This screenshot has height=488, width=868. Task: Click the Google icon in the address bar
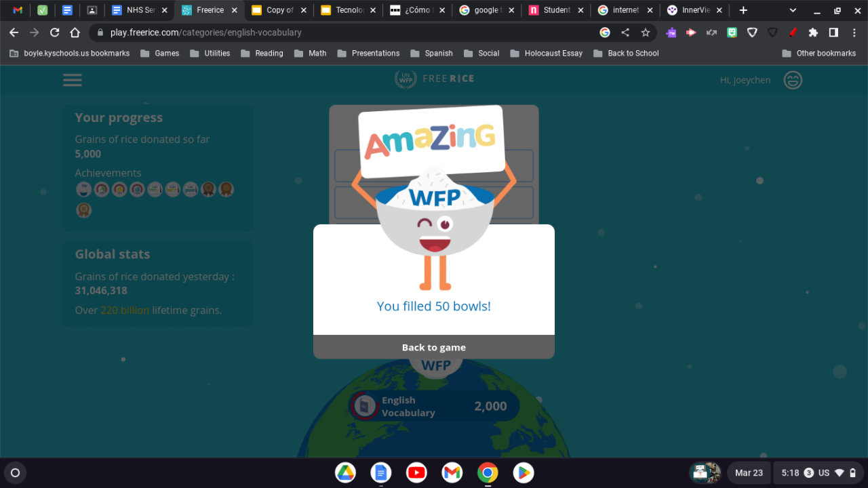pyautogui.click(x=605, y=33)
